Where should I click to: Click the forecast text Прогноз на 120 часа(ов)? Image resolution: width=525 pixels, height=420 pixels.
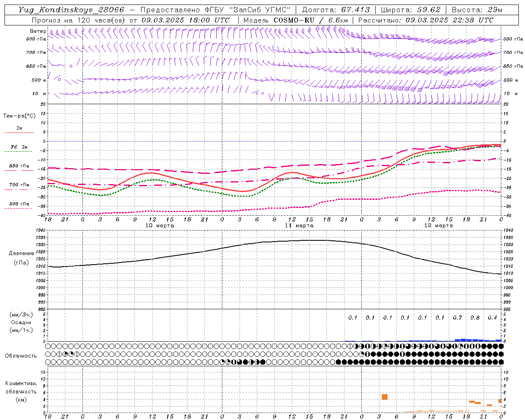tap(79, 20)
